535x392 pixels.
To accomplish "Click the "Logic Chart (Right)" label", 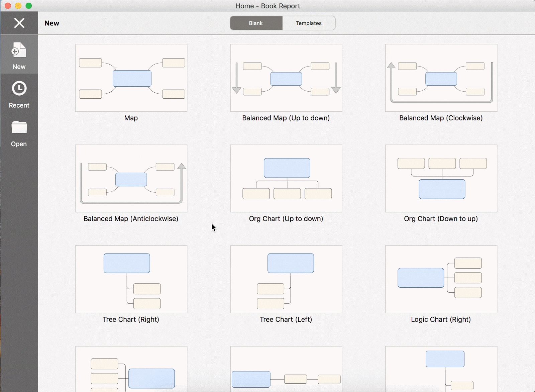I will click(441, 319).
